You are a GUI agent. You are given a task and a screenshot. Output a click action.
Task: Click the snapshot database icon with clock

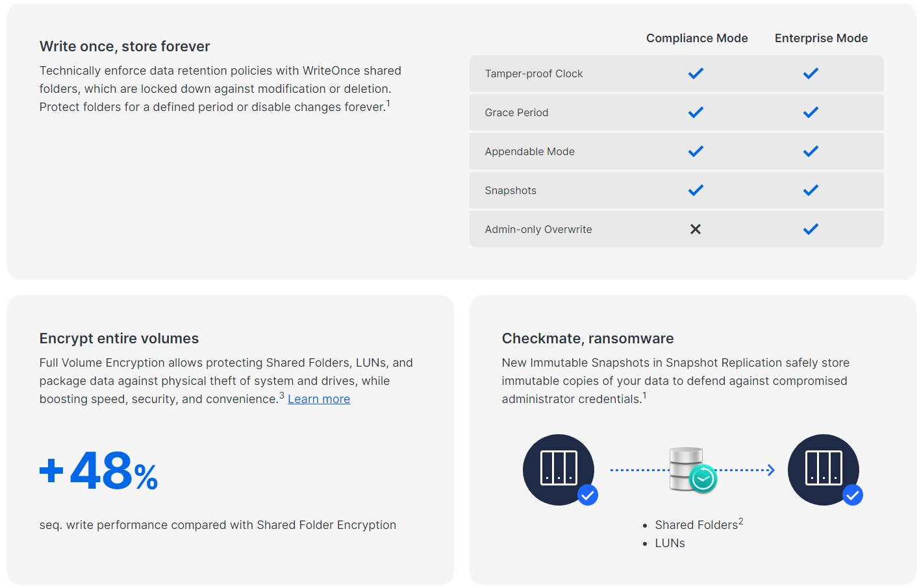click(x=692, y=470)
